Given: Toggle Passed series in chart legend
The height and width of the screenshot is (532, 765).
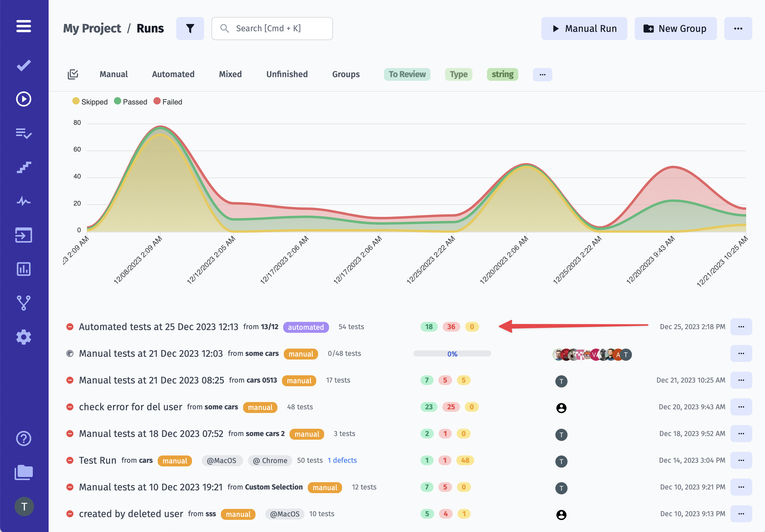Looking at the screenshot, I should click(x=130, y=101).
